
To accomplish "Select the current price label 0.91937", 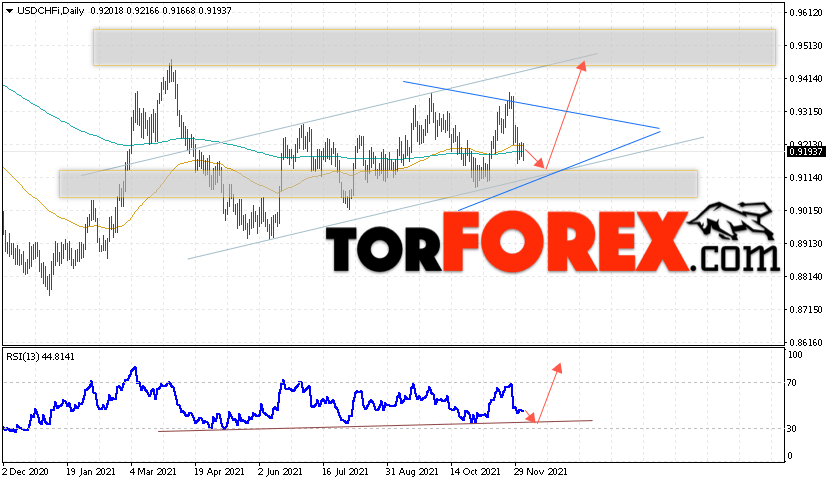I will (806, 151).
